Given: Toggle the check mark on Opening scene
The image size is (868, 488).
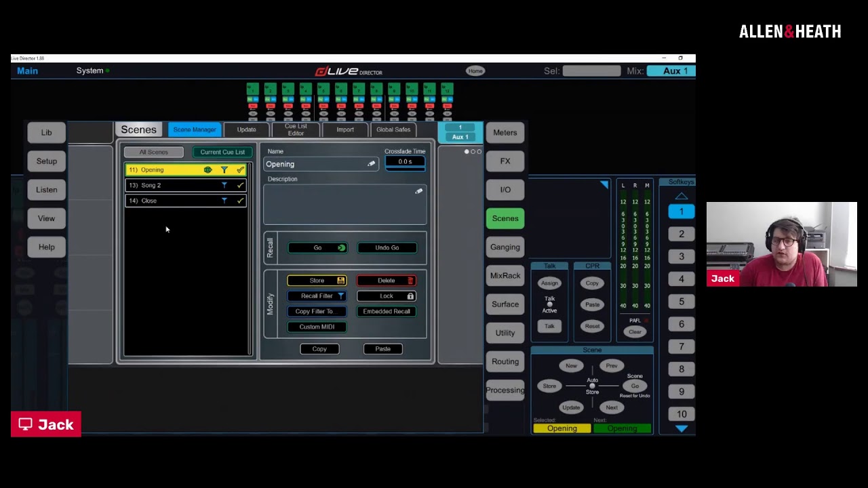Looking at the screenshot, I should 240,170.
